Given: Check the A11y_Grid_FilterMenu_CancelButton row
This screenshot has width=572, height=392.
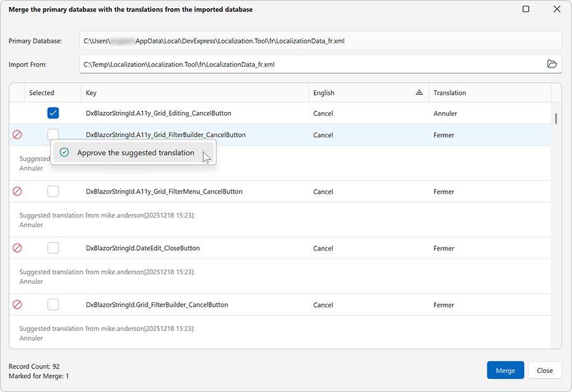Looking at the screenshot, I should 53,191.
